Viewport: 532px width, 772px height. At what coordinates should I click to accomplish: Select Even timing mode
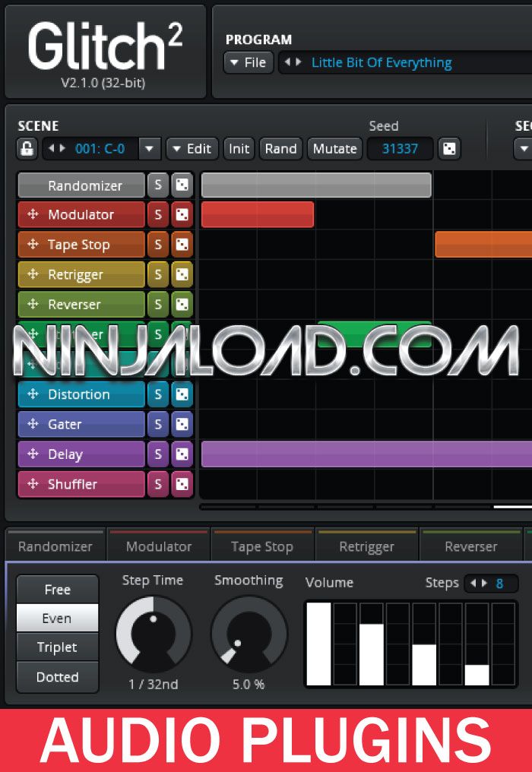[58, 618]
